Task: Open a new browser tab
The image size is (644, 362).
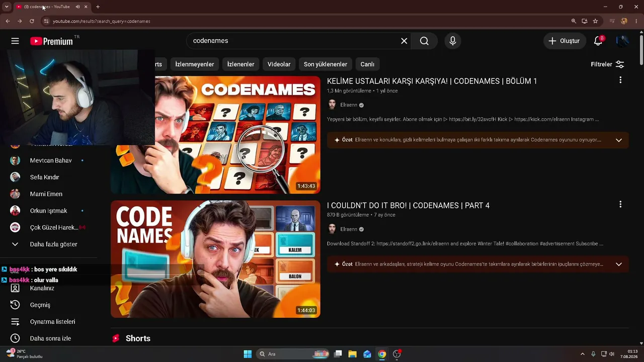Action: pos(98,7)
